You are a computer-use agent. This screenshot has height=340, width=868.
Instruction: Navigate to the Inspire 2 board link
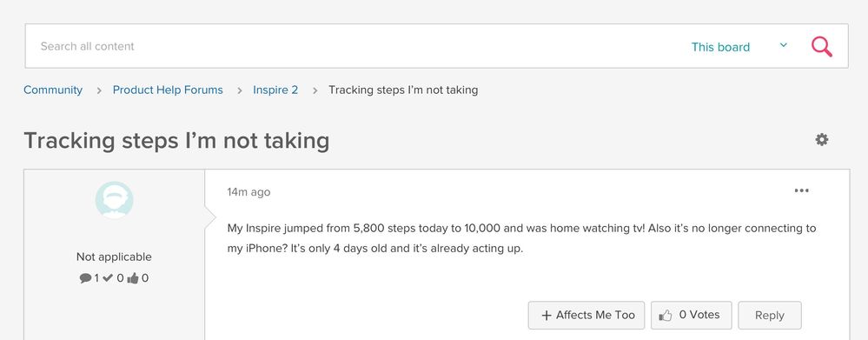(x=275, y=90)
